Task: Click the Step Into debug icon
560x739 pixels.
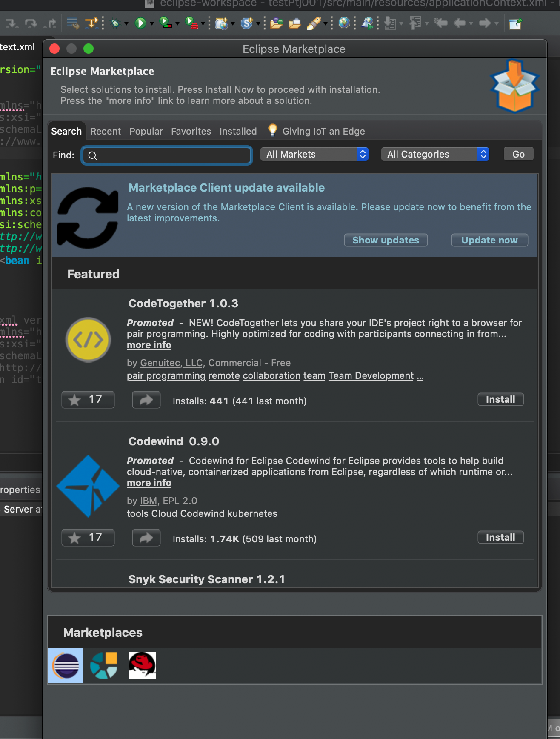Action: pos(11,23)
